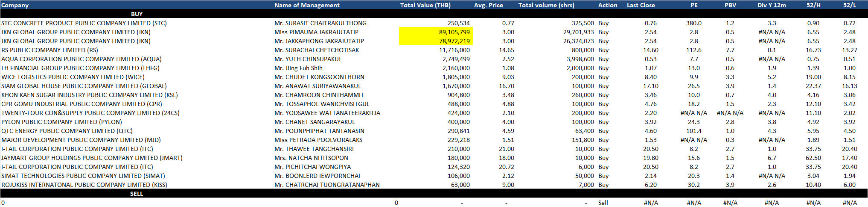Click the Total Value (THB) header
The image size is (868, 207).
coord(425,5)
